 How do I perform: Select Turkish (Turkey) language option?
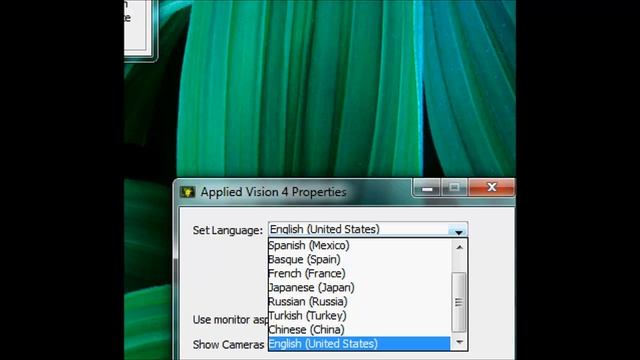(359, 316)
